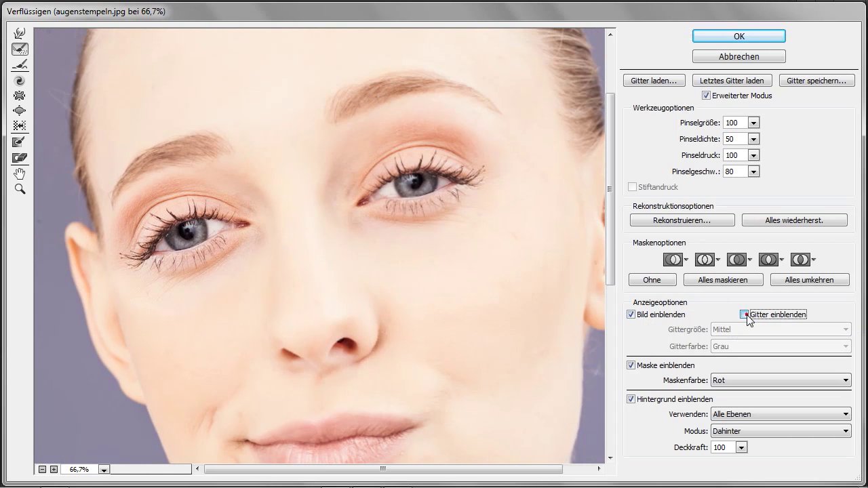Select the Twirl Clockwise tool
868x488 pixels.
click(x=20, y=81)
